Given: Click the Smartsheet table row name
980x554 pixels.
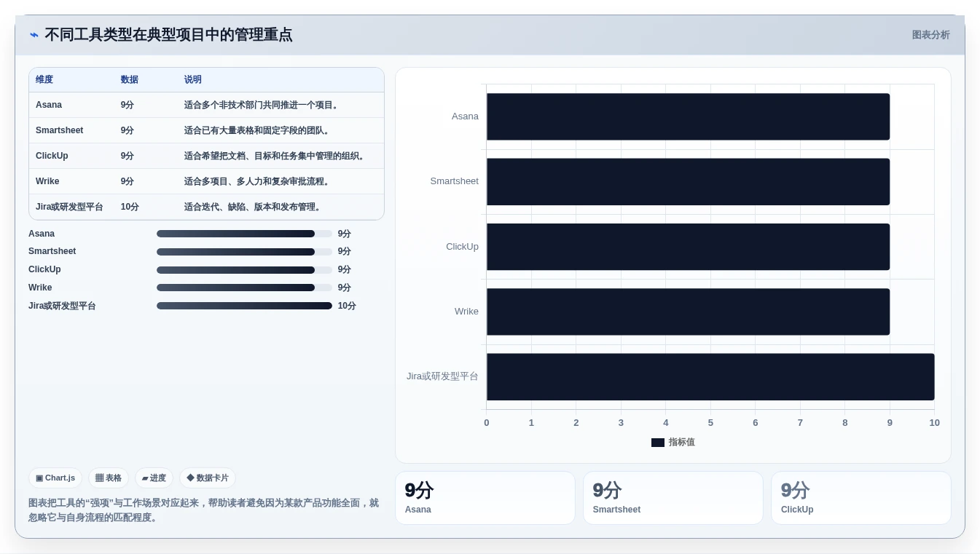Looking at the screenshot, I should pos(59,130).
